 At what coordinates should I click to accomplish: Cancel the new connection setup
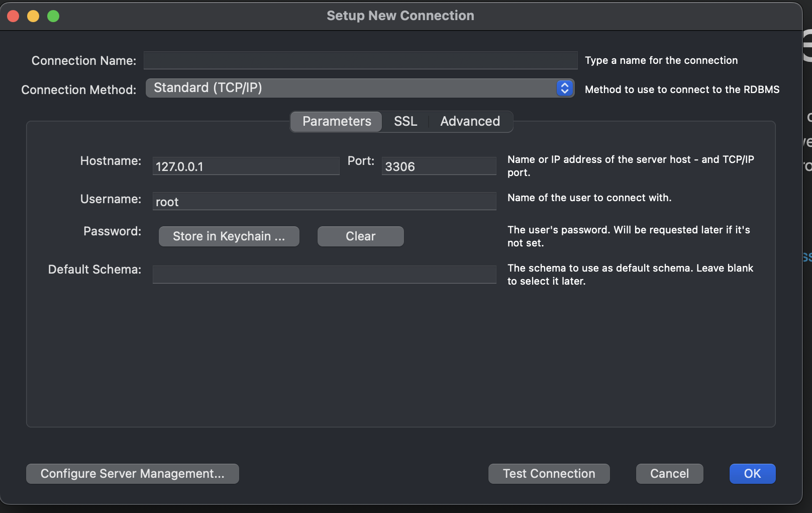pos(669,474)
